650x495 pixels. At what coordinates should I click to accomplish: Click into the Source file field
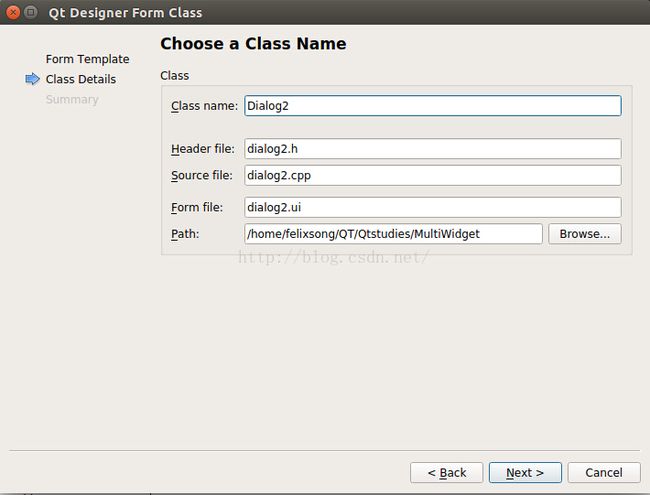[x=433, y=175]
